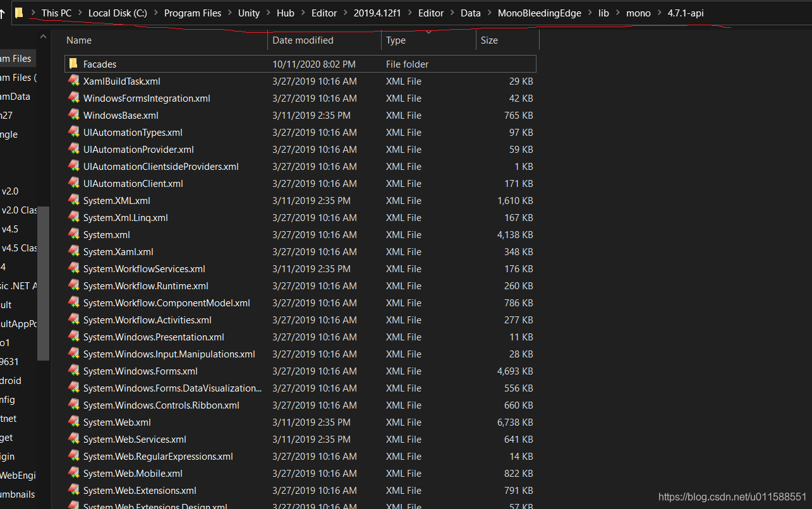Click the System.Web.Mobile.xml file icon

pos(73,473)
